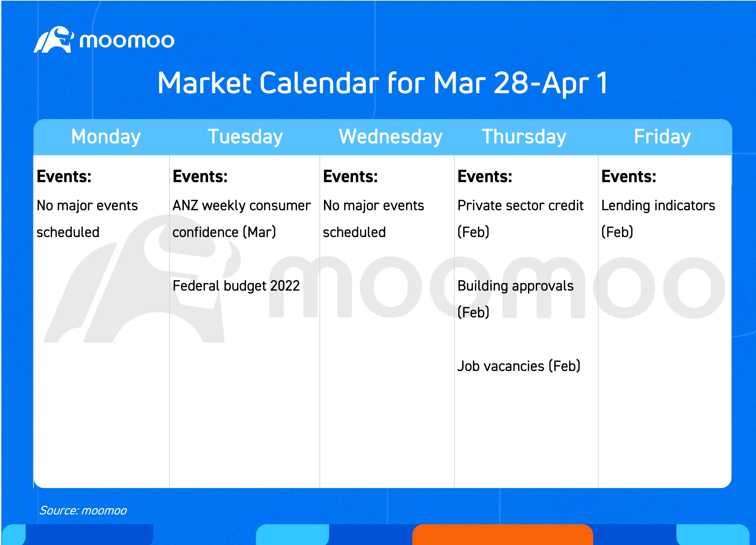Toggle ANZ weekly consumer confidence Mar
The height and width of the screenshot is (545, 756).
click(244, 217)
